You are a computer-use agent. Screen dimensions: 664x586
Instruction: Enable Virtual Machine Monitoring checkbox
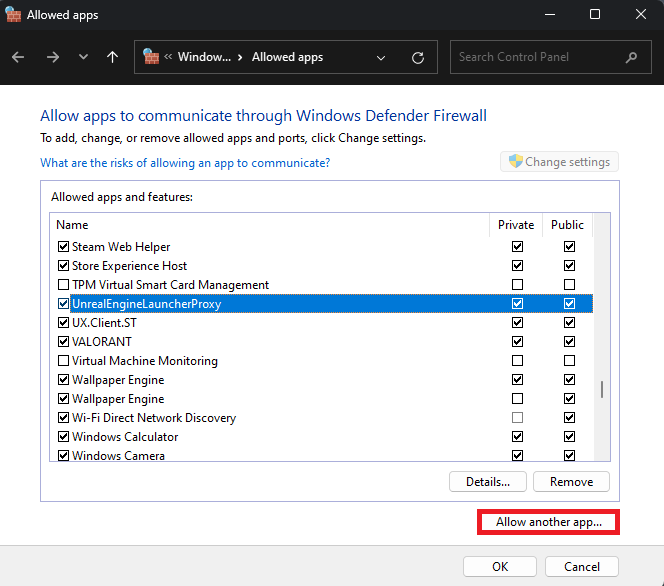pyautogui.click(x=63, y=361)
